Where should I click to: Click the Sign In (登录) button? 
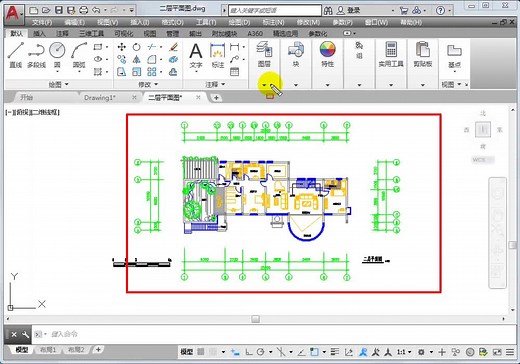[x=349, y=11]
